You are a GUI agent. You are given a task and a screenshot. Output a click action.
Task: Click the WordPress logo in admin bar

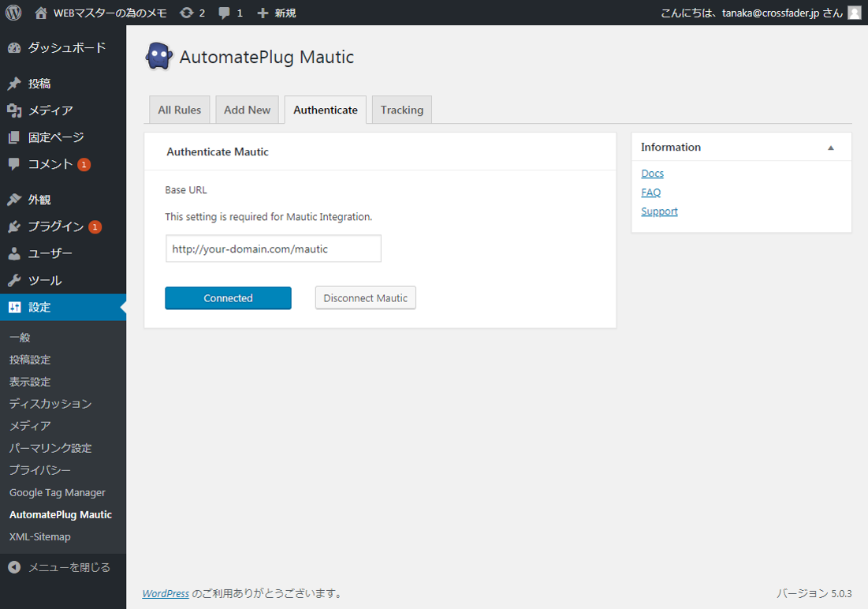click(13, 13)
